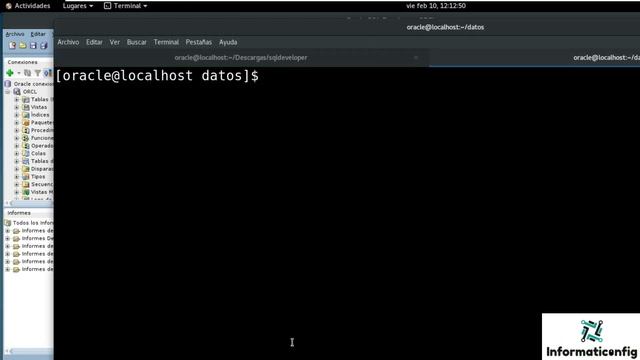Select the Colas tree icon
Viewport: 640px width, 360px height.
point(26,153)
